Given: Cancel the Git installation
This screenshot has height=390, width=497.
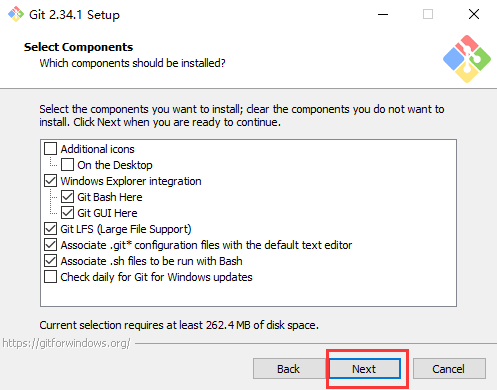Looking at the screenshot, I should pyautogui.click(x=449, y=369).
